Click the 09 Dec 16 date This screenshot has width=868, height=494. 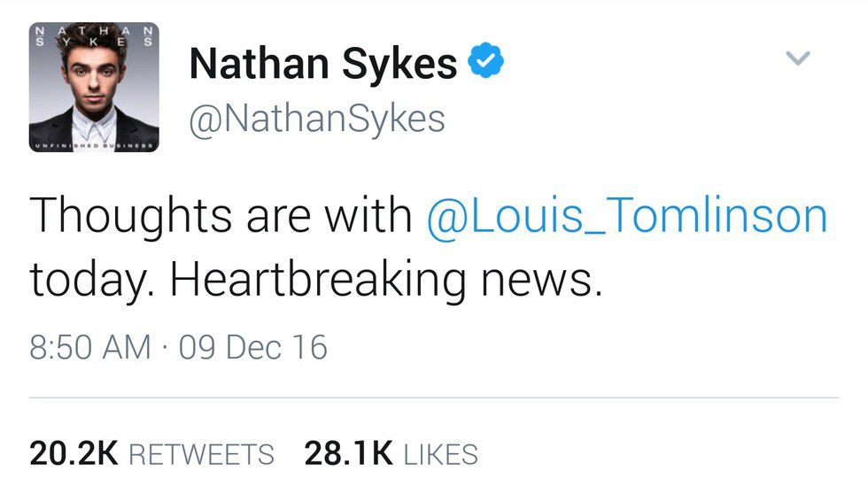(x=252, y=346)
